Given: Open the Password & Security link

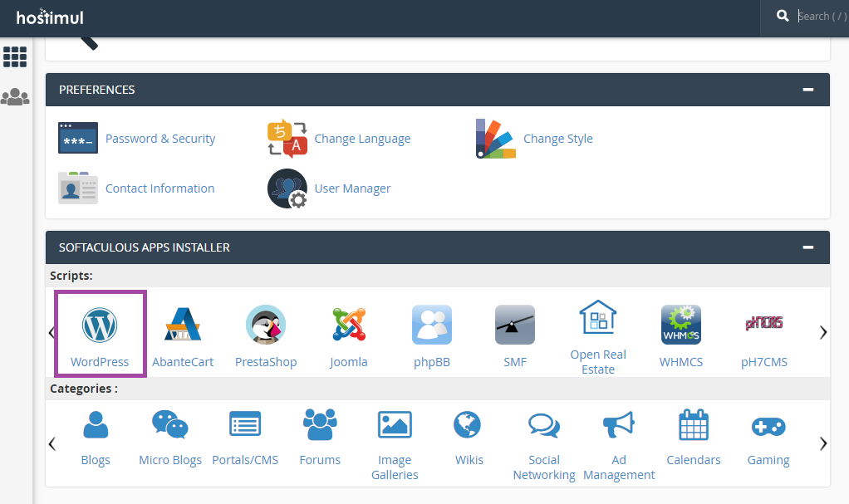Looking at the screenshot, I should tap(160, 139).
